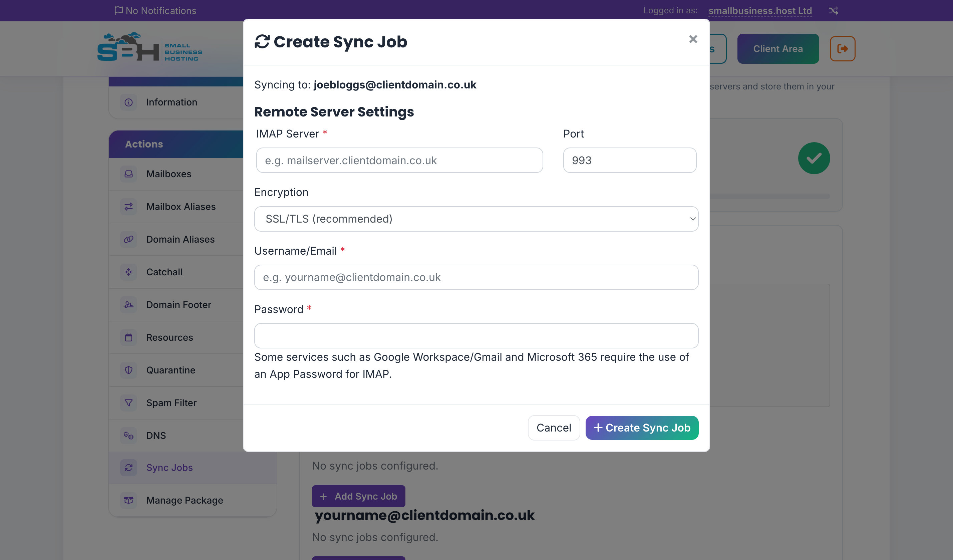Click the Information menu label

click(x=172, y=102)
